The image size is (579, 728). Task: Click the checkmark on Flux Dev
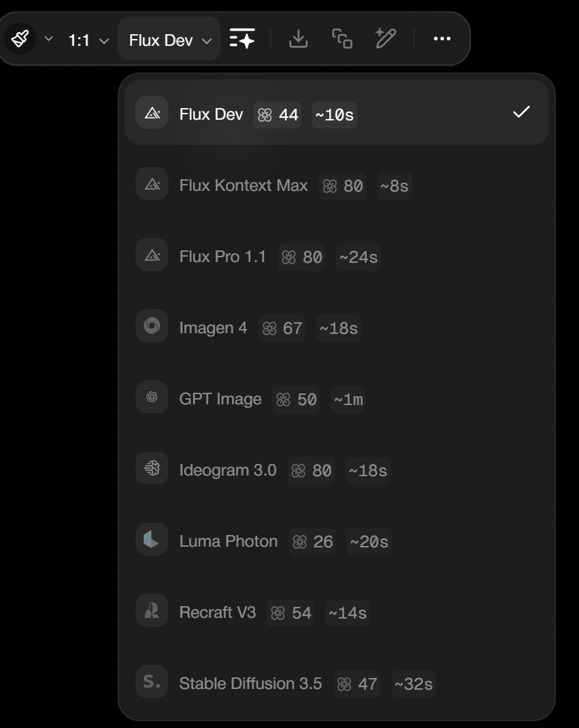coord(522,112)
